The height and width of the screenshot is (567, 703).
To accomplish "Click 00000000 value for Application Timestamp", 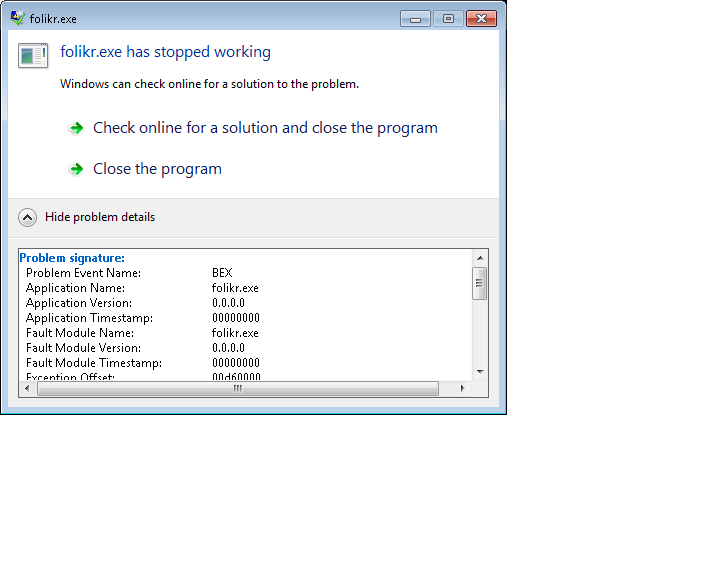I will click(x=236, y=318).
